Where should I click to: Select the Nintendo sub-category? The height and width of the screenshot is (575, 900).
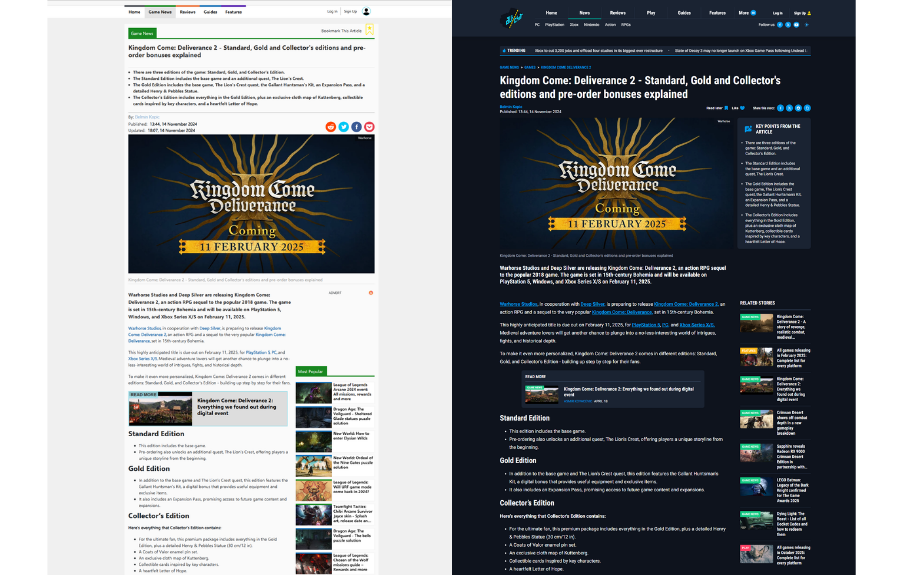(591, 25)
